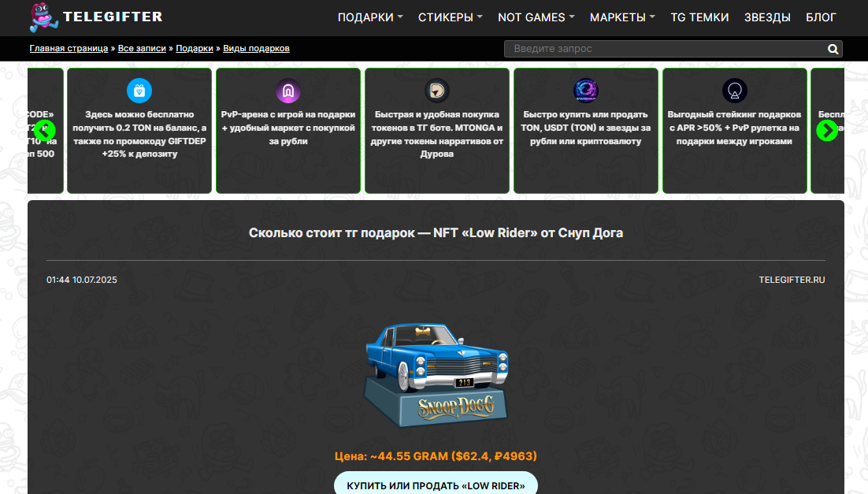Click the swirling exchange avatar icon
The width and height of the screenshot is (868, 494).
(586, 91)
